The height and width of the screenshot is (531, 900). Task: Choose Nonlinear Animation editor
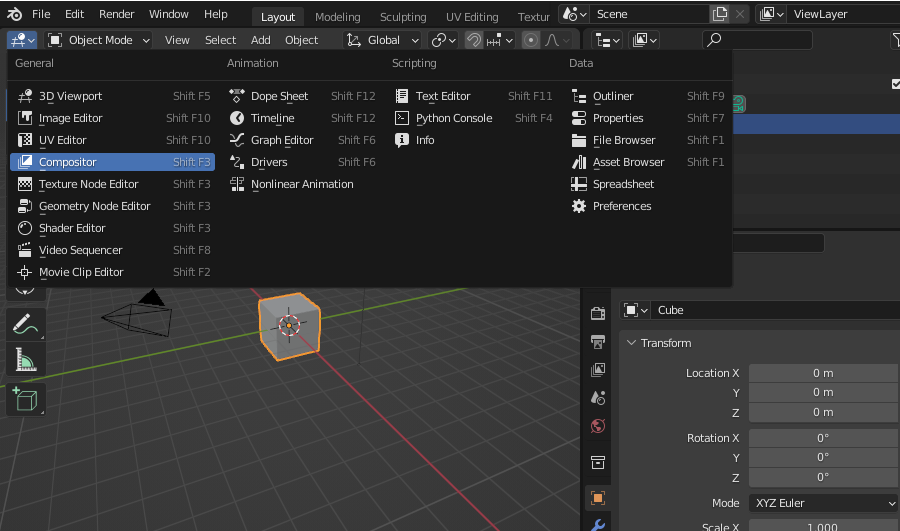tap(302, 184)
